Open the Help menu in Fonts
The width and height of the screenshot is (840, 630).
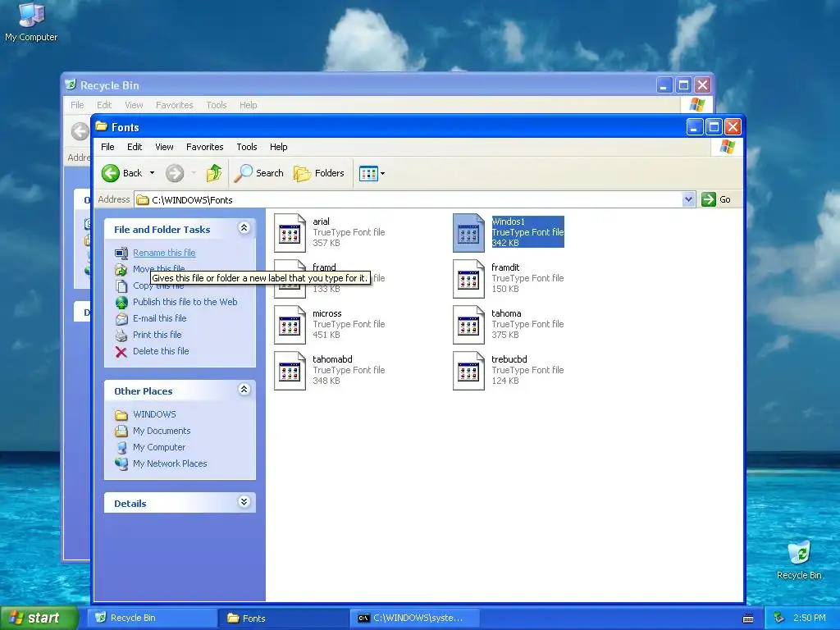(x=279, y=147)
